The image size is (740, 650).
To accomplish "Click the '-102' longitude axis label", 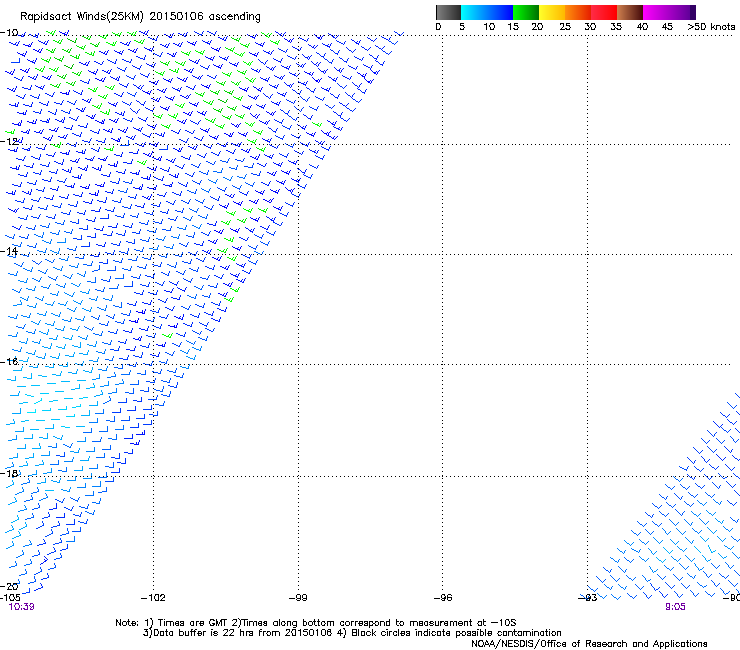I will (153, 598).
